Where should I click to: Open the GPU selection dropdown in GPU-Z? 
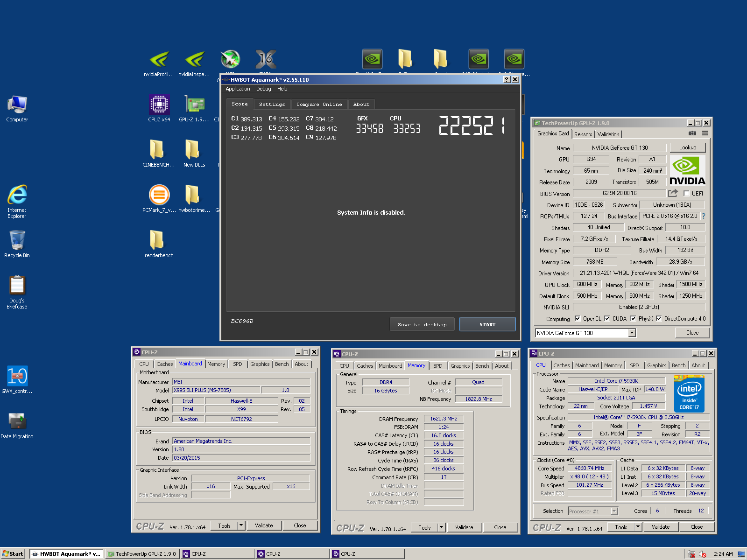632,333
